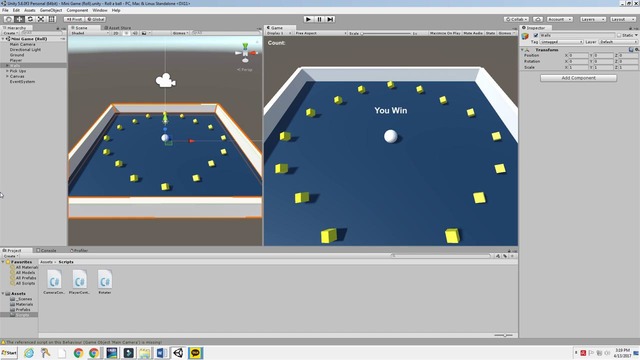Open the cloud Services icon button

[538, 19]
